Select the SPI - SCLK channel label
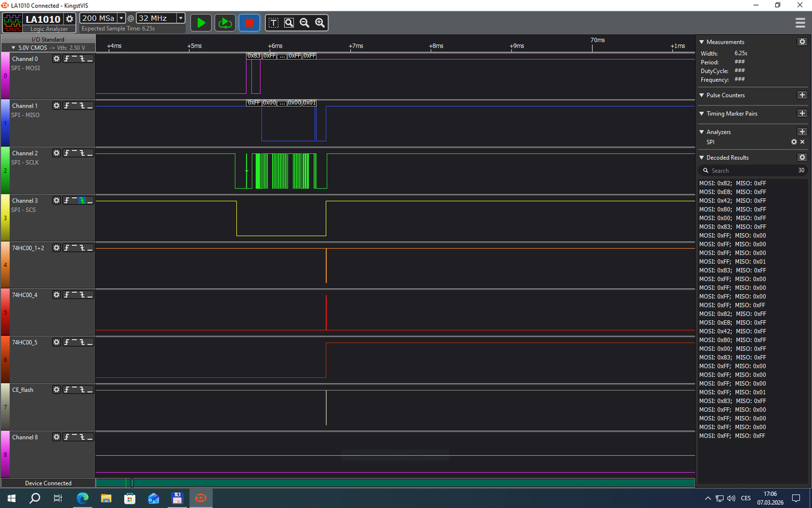812x508 pixels. [25, 163]
